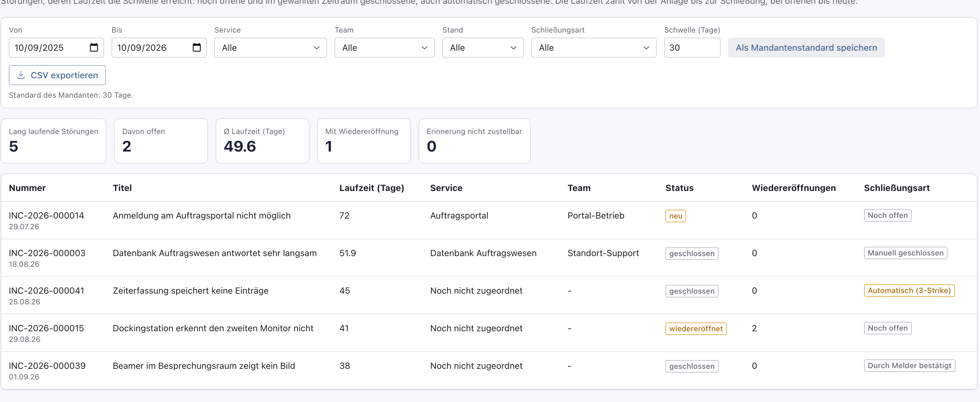Click title Dockingstation erkennt den zweiten Monitor nicht
This screenshot has height=402, width=980.
tap(213, 329)
